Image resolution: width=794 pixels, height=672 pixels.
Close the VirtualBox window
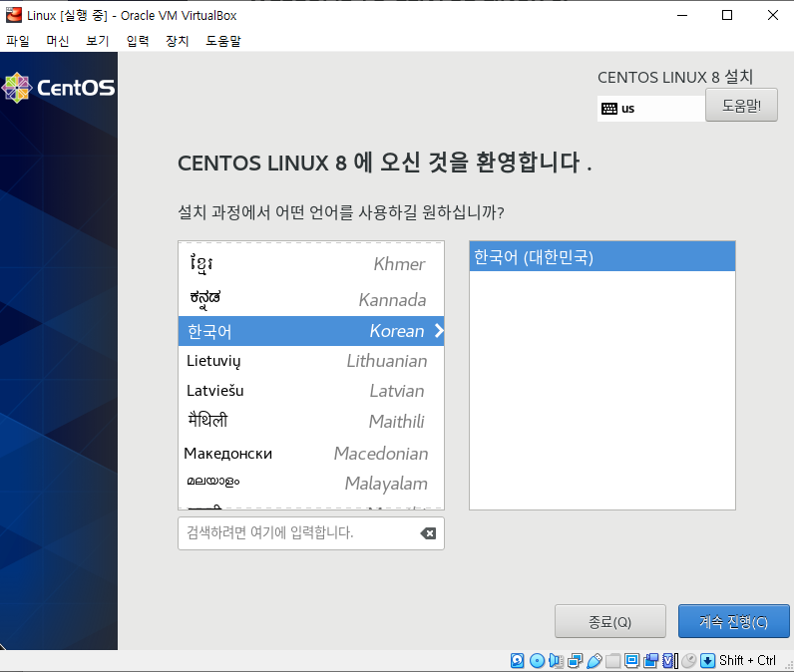pos(773,15)
